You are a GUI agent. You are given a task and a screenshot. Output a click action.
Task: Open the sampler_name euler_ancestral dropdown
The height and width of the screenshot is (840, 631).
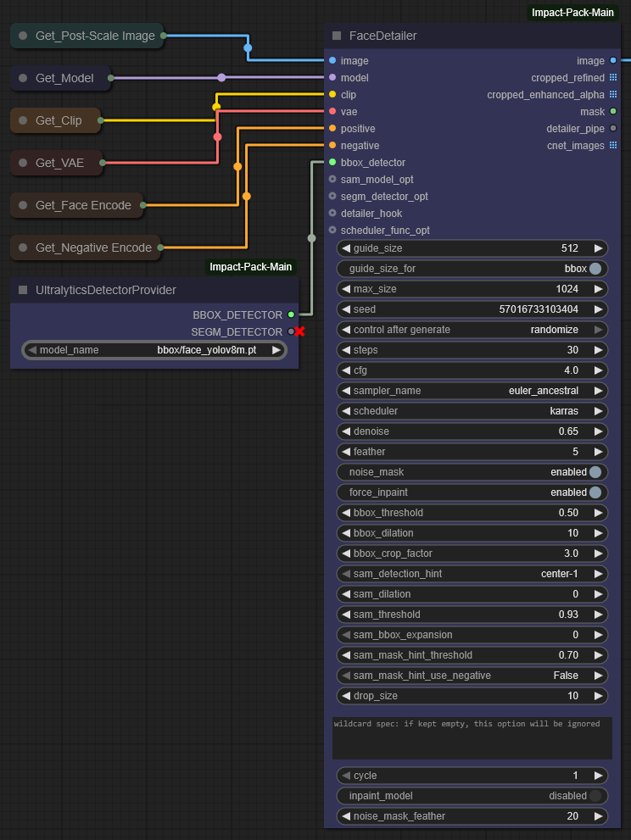[472, 391]
